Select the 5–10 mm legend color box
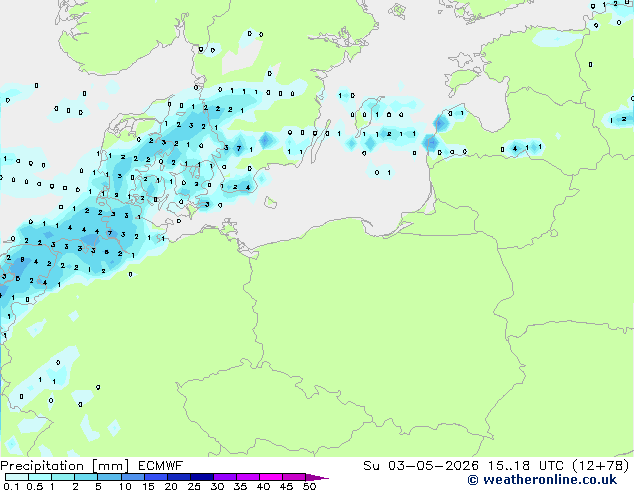This screenshot has height=490, width=634. pyautogui.click(x=109, y=477)
